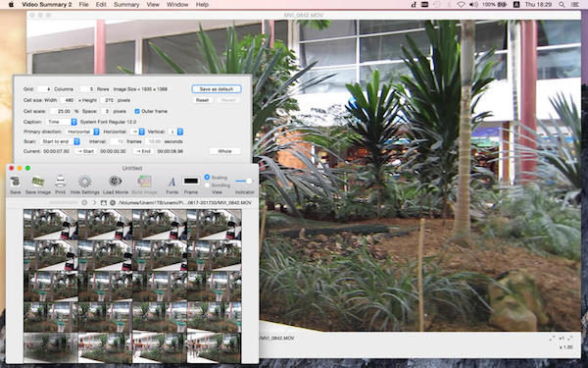Click the Image Size label text
Screen dimensions: 588x368
coord(140,89)
